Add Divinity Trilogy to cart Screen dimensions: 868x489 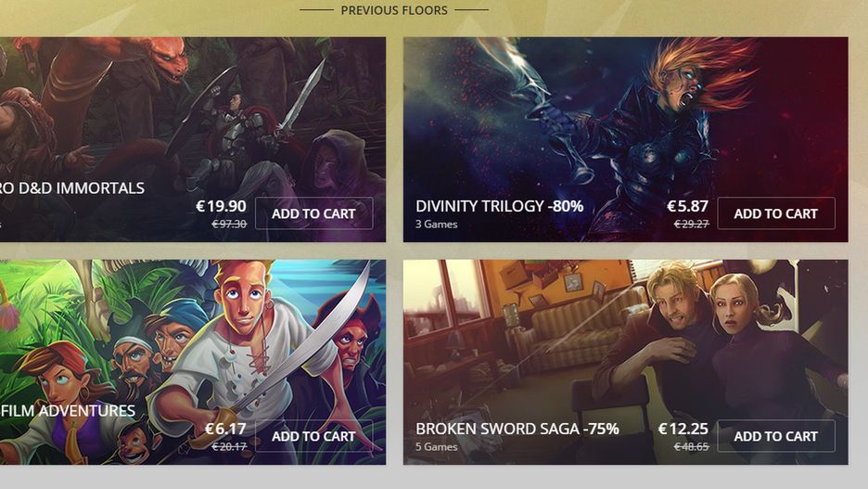776,213
